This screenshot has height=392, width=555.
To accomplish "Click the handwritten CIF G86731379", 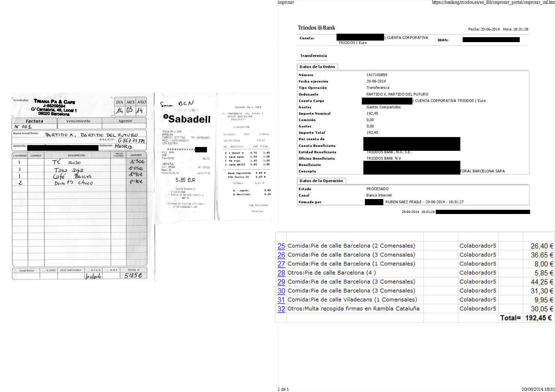I will click(131, 140).
